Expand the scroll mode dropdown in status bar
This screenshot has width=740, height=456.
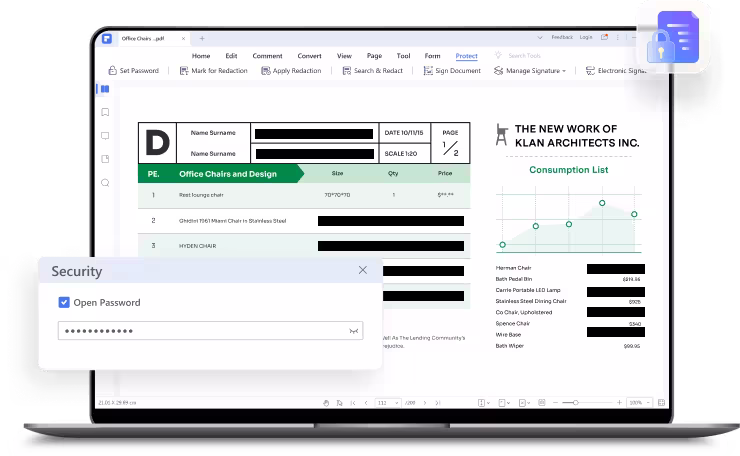pyautogui.click(x=488, y=403)
